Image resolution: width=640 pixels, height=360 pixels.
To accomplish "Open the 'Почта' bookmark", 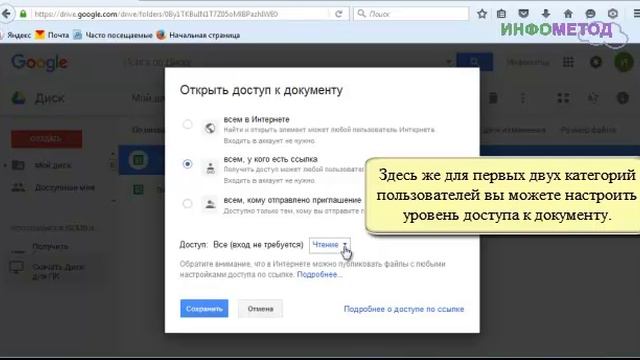I will [x=52, y=35].
